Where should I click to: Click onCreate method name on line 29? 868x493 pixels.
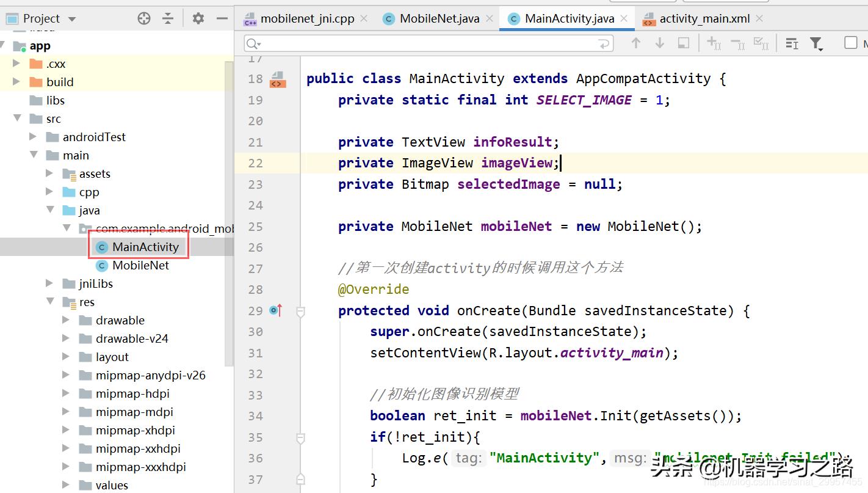click(x=489, y=310)
